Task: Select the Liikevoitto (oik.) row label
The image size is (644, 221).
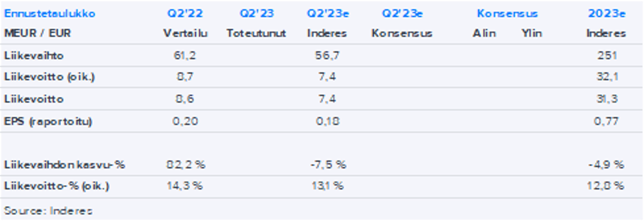Action: coord(49,77)
